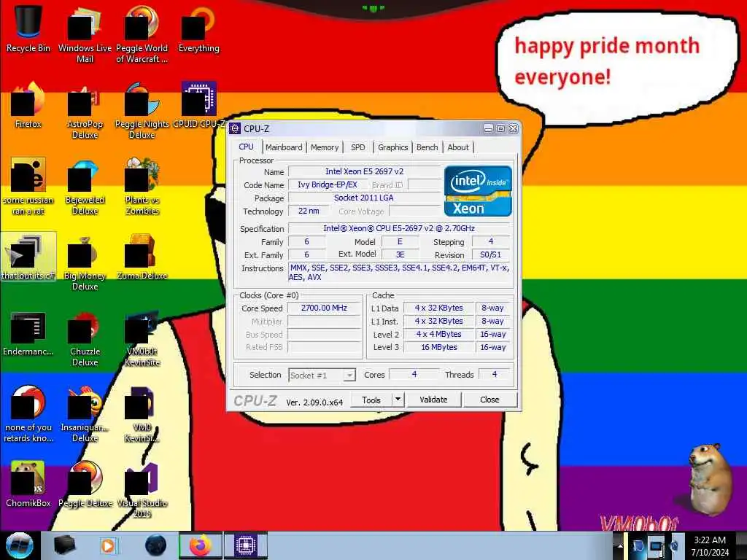
Task: Open the 'none of you' desktop icon
Action: [x=28, y=414]
